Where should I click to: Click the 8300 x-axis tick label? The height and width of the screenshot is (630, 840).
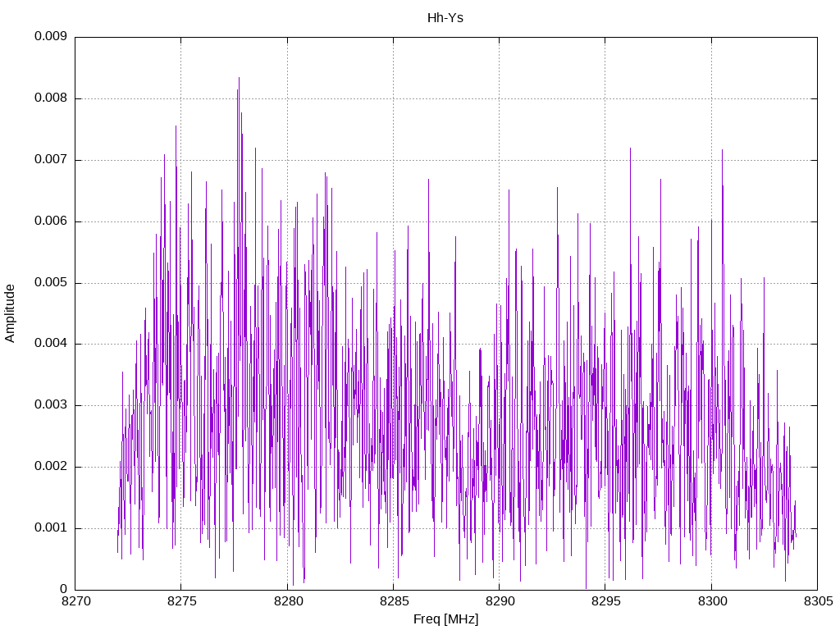pyautogui.click(x=713, y=601)
